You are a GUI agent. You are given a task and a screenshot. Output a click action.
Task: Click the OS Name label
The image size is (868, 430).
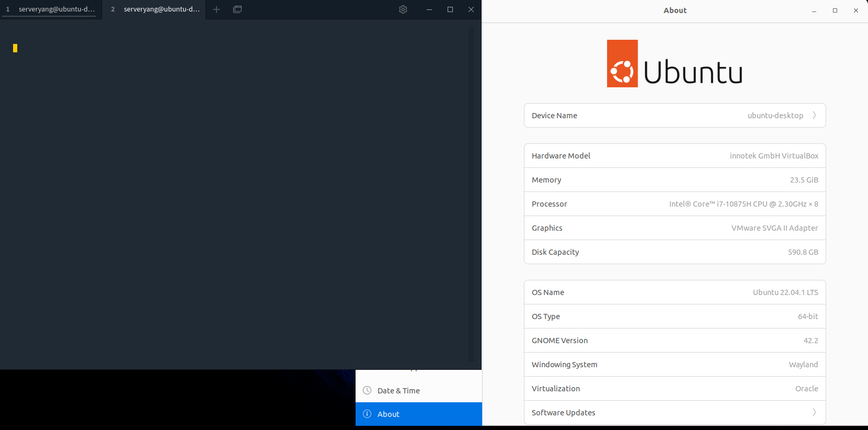(548, 292)
